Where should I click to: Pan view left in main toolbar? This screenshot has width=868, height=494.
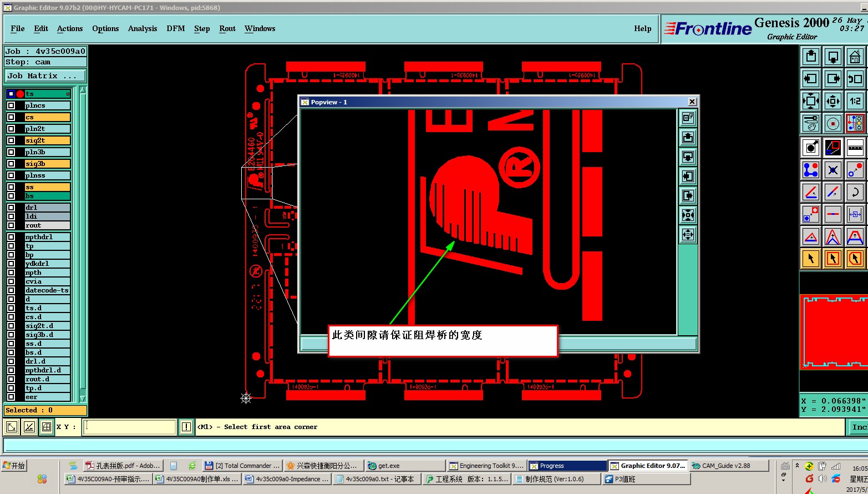click(811, 78)
